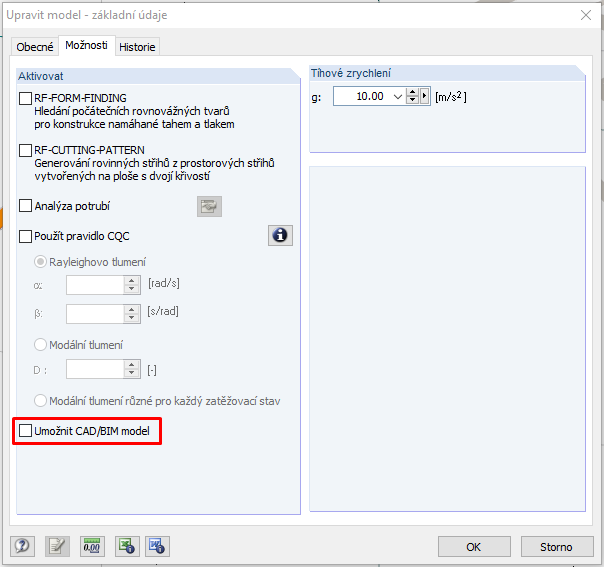604x567 pixels.
Task: Open the Historie tab
Action: click(x=137, y=47)
